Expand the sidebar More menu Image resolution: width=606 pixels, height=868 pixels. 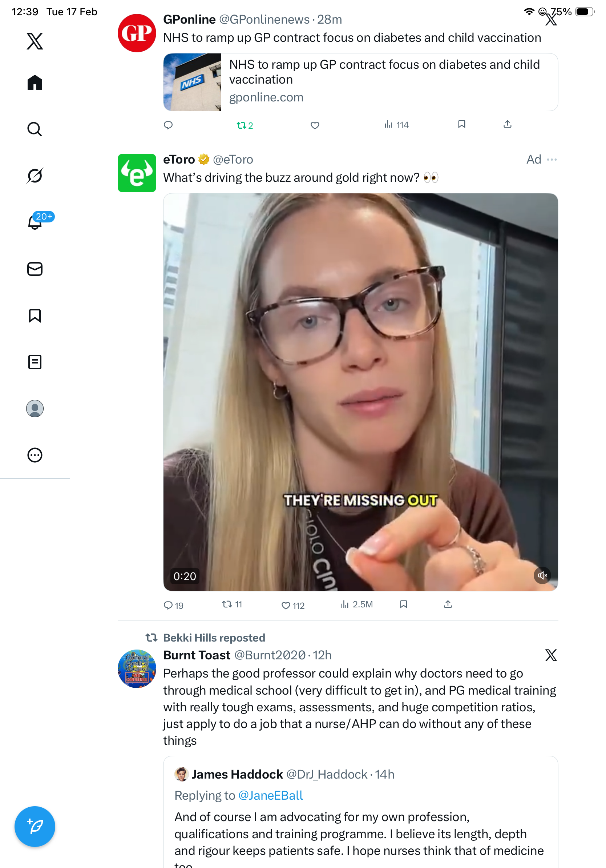(35, 455)
